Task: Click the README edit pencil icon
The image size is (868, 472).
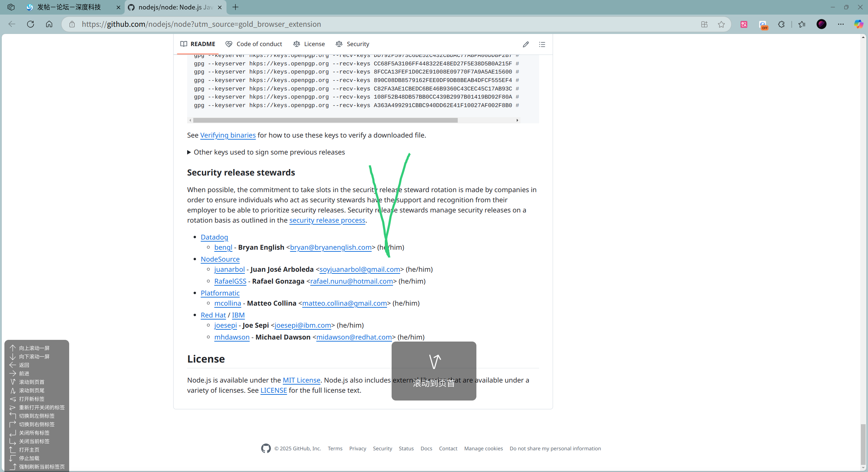Action: pyautogui.click(x=526, y=44)
